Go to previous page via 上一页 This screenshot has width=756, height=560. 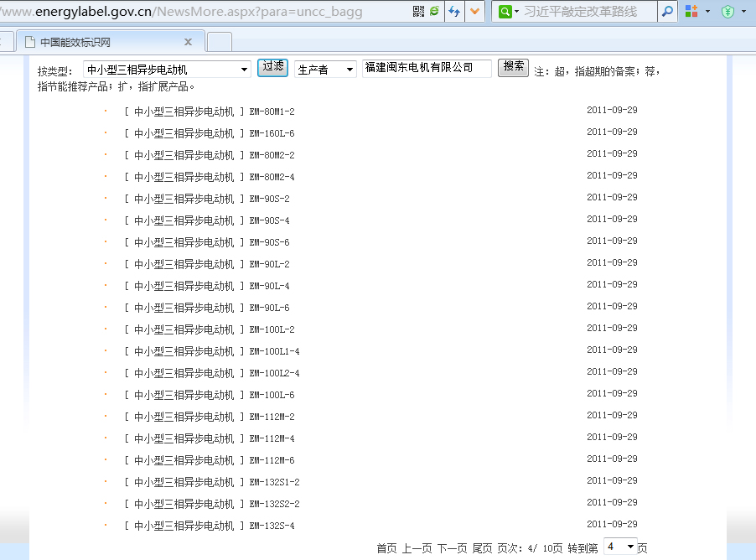[x=417, y=548]
